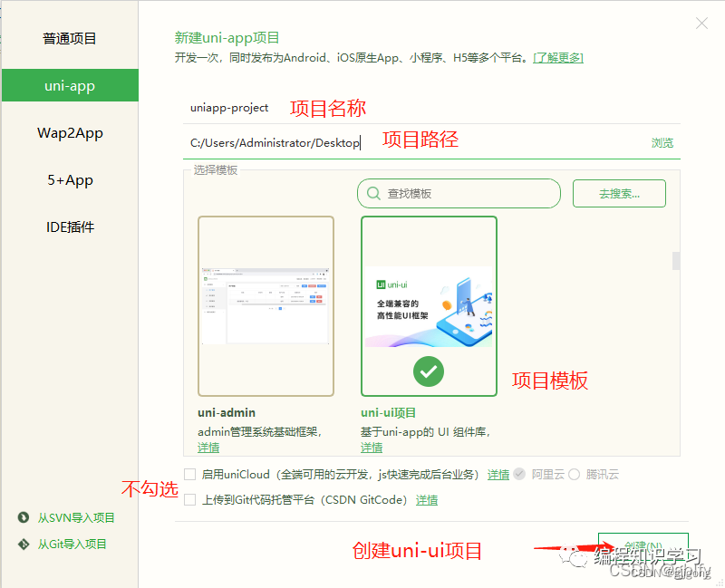This screenshot has height=588, width=725.
Task: Enable the 启用uniCloud checkbox
Action: (189, 474)
